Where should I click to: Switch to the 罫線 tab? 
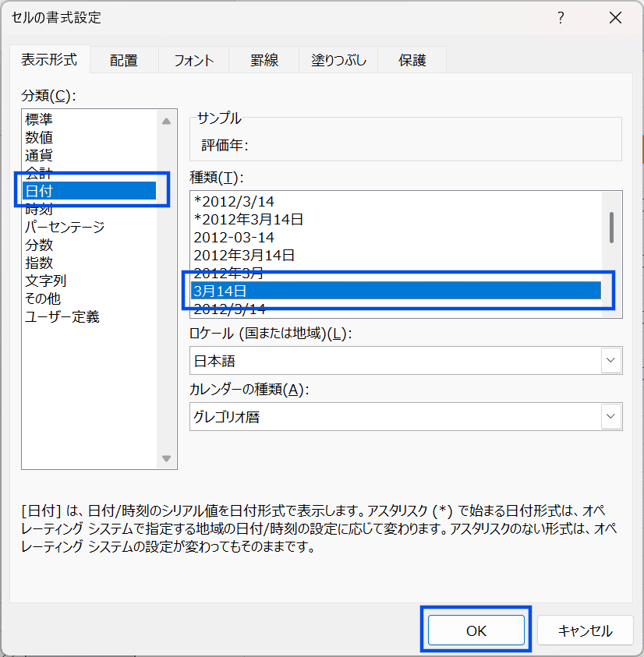point(264,61)
